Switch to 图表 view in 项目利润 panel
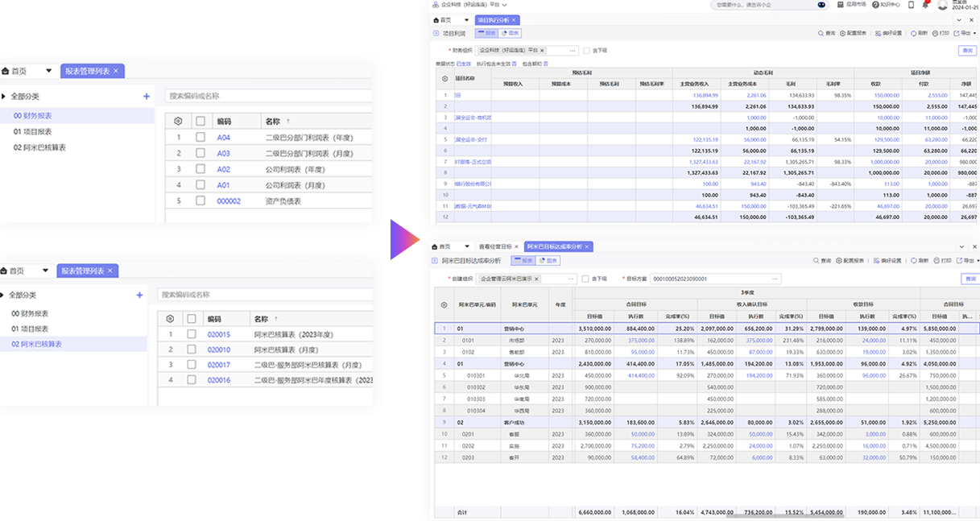This screenshot has width=980, height=521. pyautogui.click(x=510, y=34)
